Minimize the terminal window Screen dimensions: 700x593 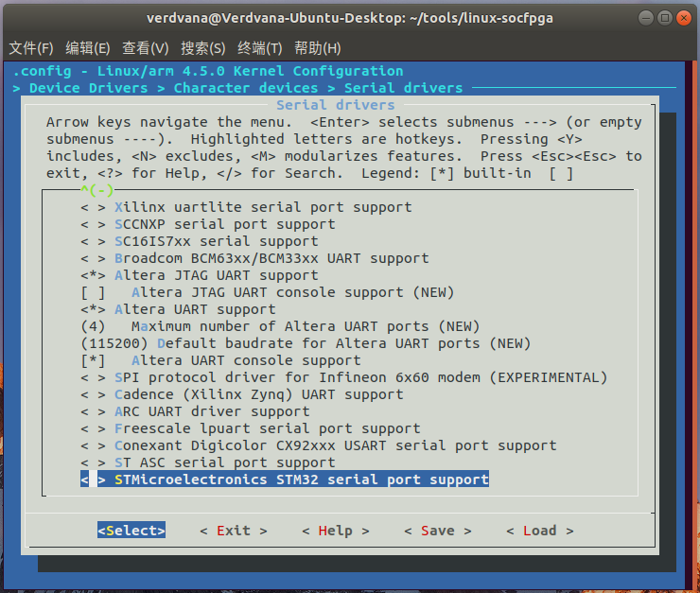(646, 18)
